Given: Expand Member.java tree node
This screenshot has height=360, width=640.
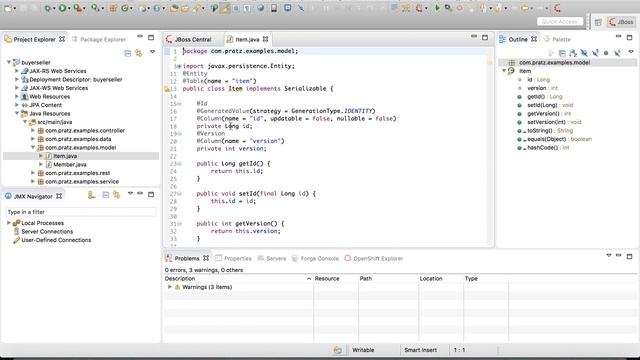Looking at the screenshot, I should click(x=41, y=164).
